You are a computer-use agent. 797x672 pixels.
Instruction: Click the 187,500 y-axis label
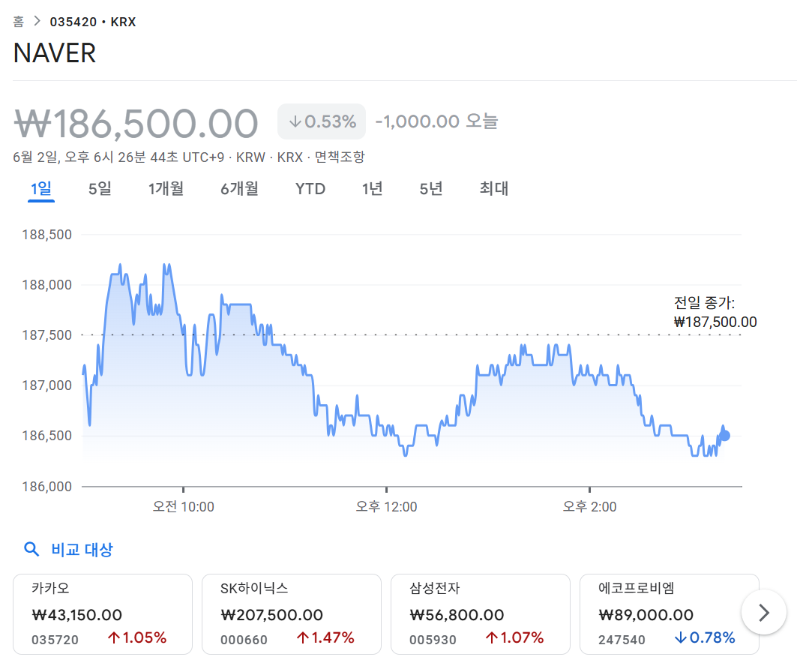[x=46, y=335]
